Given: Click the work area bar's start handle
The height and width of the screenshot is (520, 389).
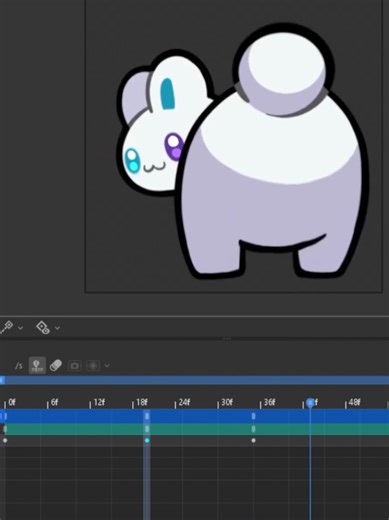Looking at the screenshot, I should [x=2, y=380].
